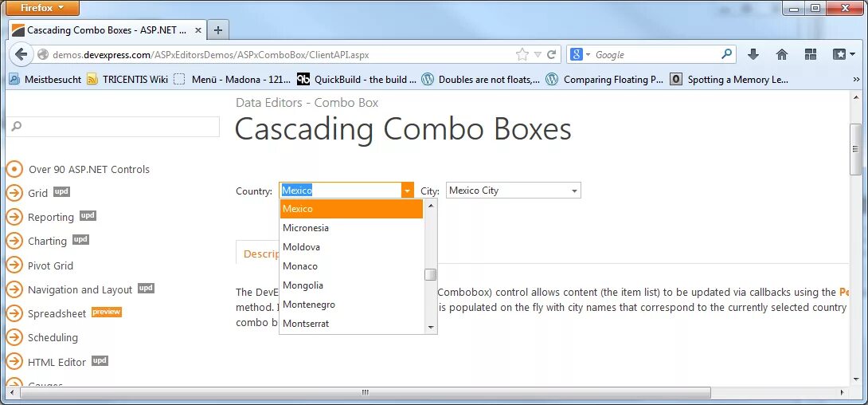This screenshot has width=868, height=405.
Task: Open the Doubles are not floats bookmark
Action: 480,79
